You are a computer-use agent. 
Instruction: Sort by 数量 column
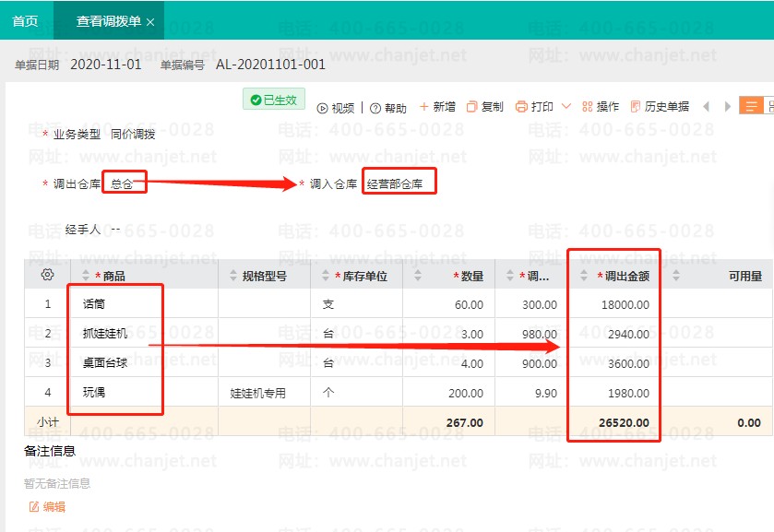pyautogui.click(x=418, y=276)
